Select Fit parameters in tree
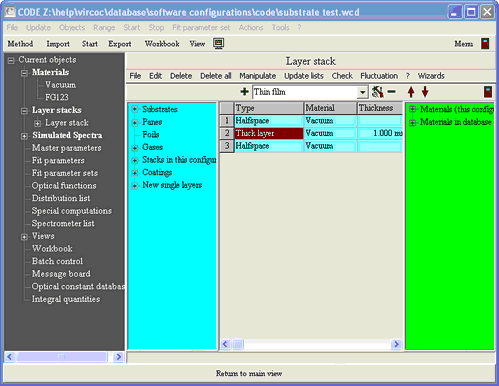The height and width of the screenshot is (386, 499). click(x=58, y=161)
